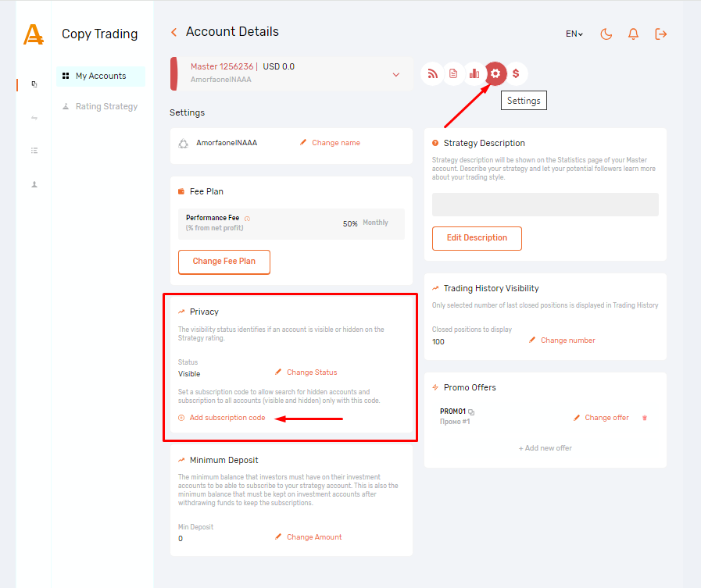Image resolution: width=701 pixels, height=588 pixels.
Task: Expand the Master 1256236 account selector
Action: point(395,75)
